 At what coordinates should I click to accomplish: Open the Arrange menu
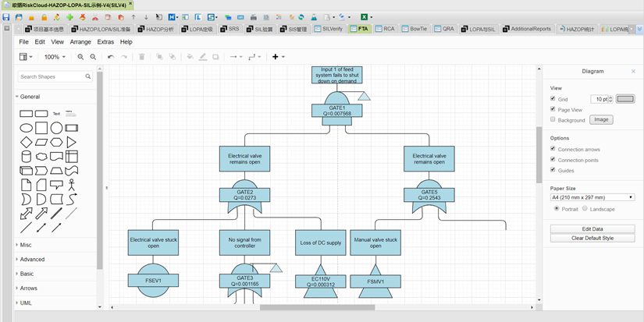click(80, 41)
